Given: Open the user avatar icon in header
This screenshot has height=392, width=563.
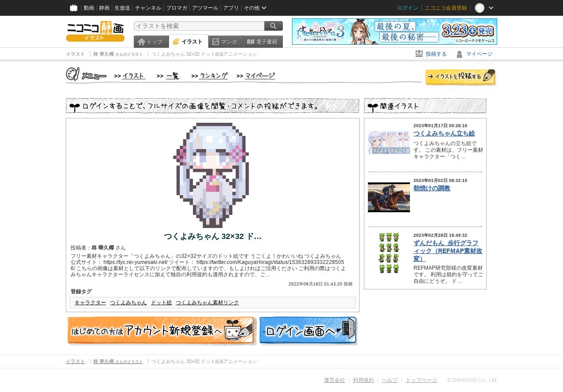Looking at the screenshot, I should pyautogui.click(x=480, y=8).
